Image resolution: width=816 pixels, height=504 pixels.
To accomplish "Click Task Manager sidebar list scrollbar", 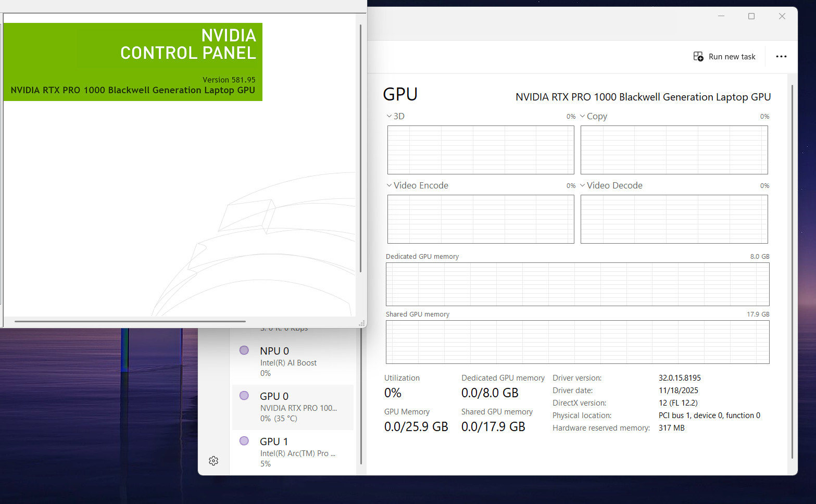I will (x=361, y=396).
